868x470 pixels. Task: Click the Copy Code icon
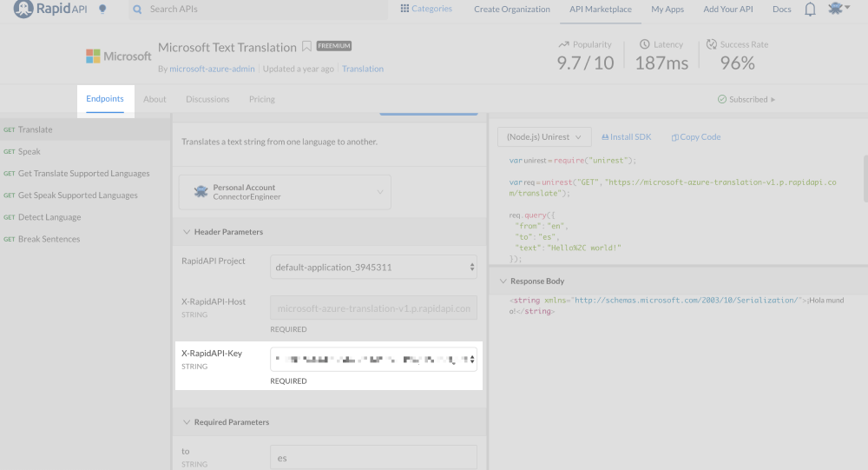(x=674, y=137)
